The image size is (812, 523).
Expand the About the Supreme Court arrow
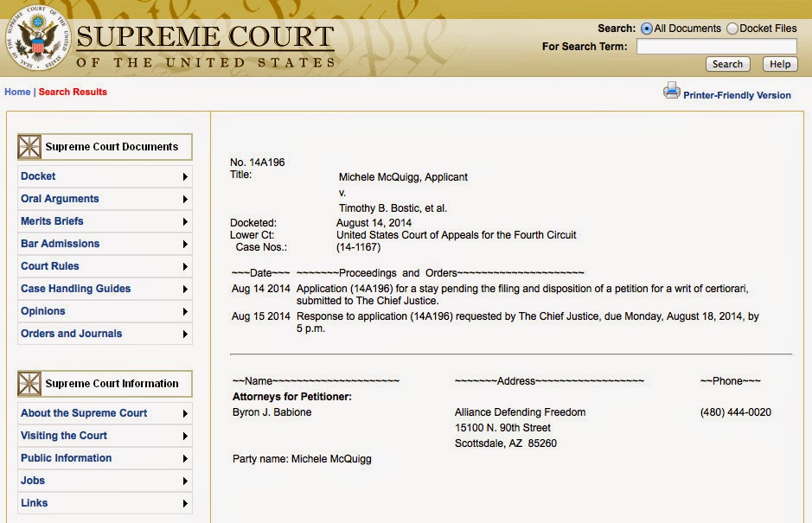click(185, 414)
